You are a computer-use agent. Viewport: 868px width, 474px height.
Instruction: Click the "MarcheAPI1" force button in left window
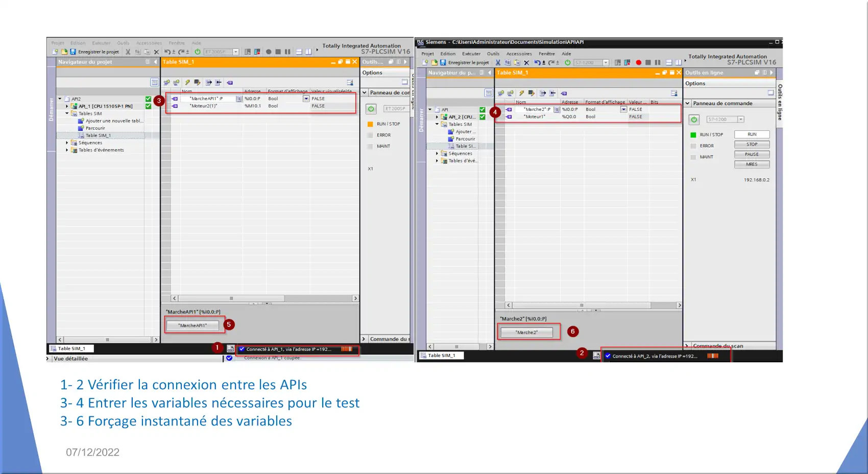[192, 325]
